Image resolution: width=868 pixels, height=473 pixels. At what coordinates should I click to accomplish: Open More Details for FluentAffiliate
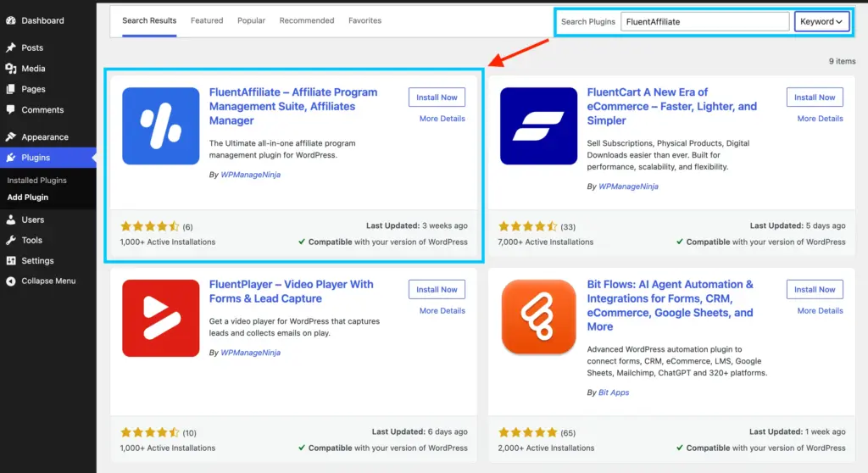442,119
